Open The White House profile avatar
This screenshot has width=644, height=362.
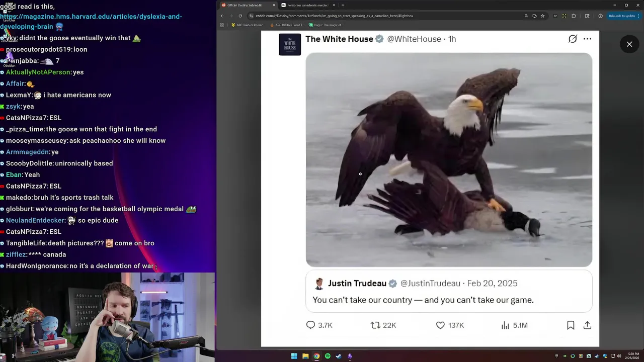pos(290,45)
